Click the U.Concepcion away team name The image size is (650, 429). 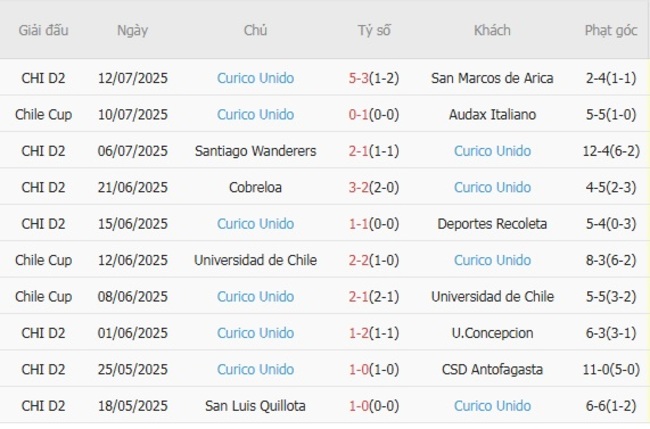click(x=492, y=333)
